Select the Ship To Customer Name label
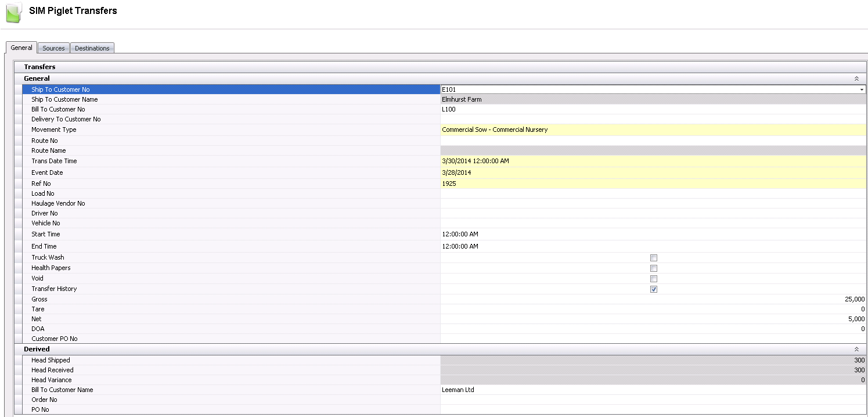Viewport: 868px width, 417px height. [x=64, y=99]
